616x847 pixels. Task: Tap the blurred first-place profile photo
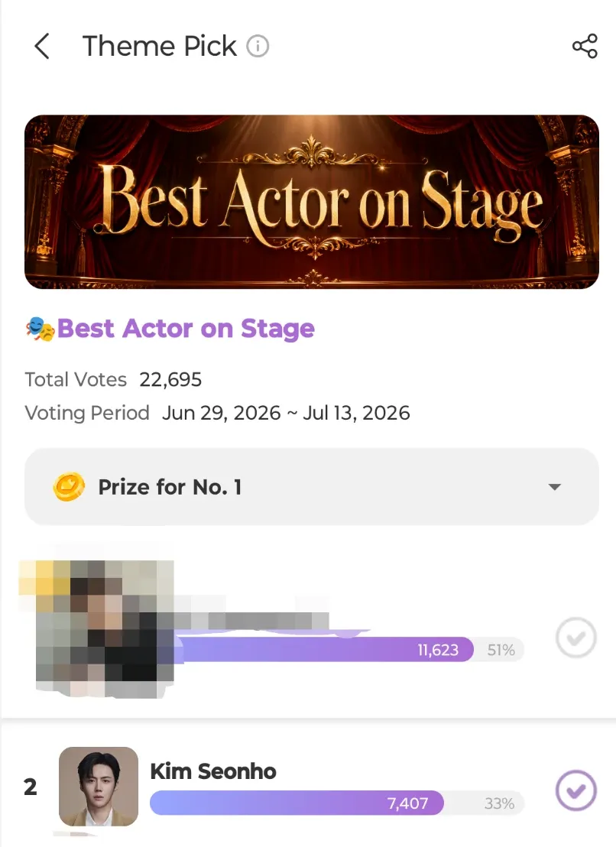click(x=97, y=627)
